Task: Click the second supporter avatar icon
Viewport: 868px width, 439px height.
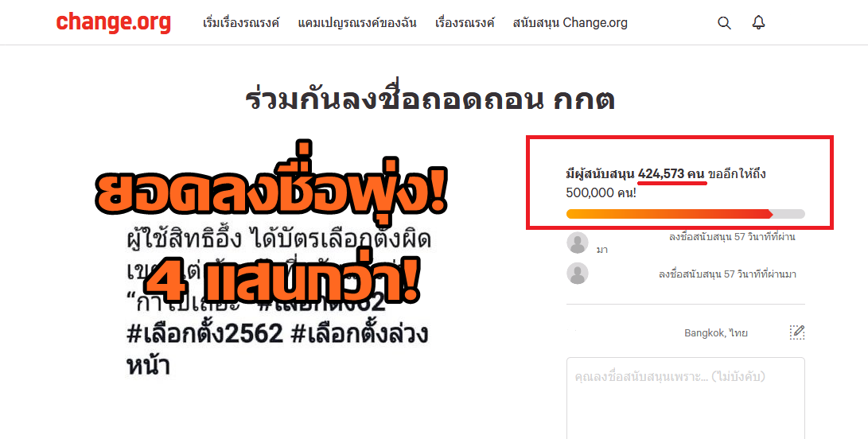Action: 578,274
